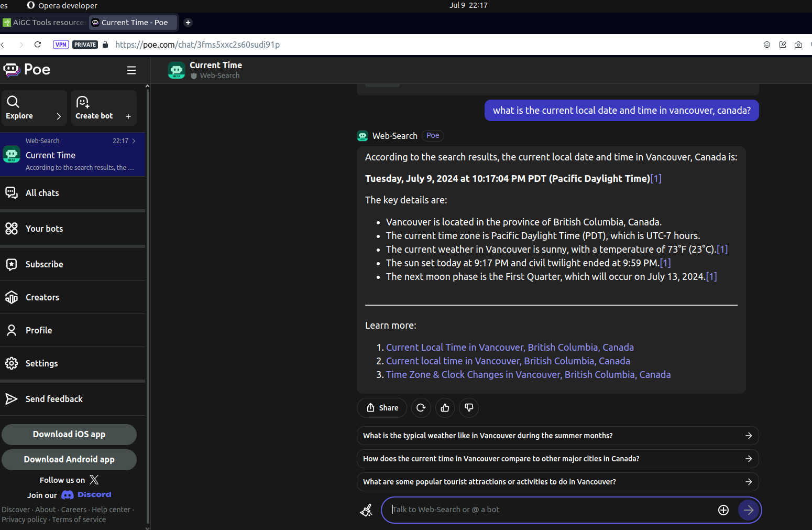
Task: Click Download iOS app button
Action: click(x=69, y=434)
